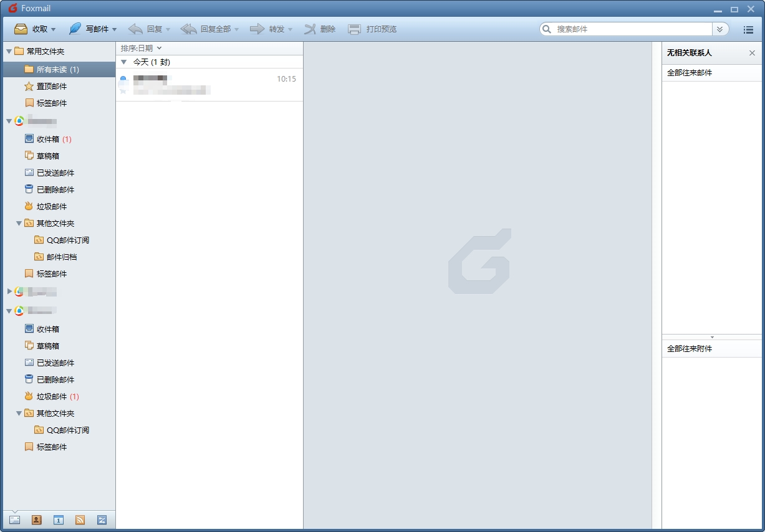The width and height of the screenshot is (765, 532).
Task: Toggle the blue unread dot on the 10:15 email
Action: point(123,79)
